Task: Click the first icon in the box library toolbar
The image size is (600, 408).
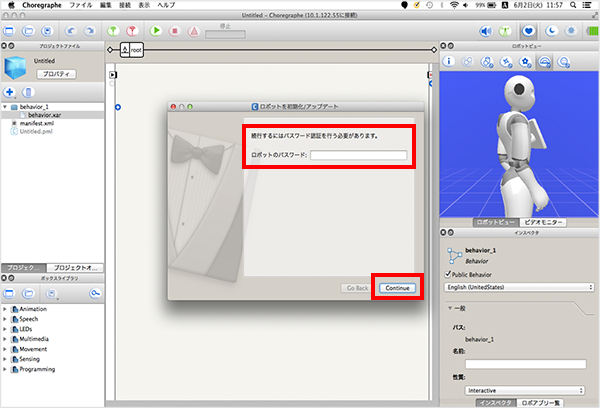Action: [x=9, y=294]
